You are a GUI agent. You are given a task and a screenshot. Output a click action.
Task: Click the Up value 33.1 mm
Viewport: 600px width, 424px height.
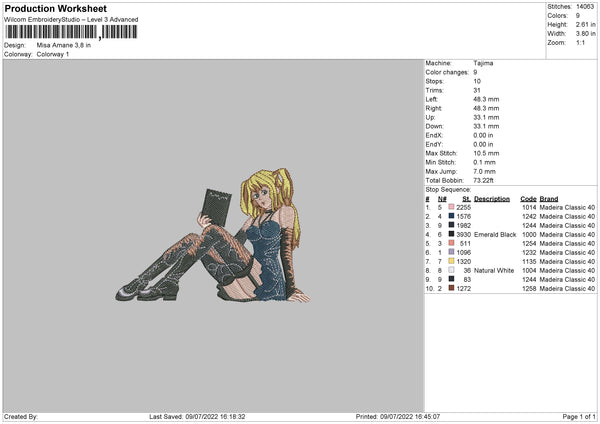point(486,117)
